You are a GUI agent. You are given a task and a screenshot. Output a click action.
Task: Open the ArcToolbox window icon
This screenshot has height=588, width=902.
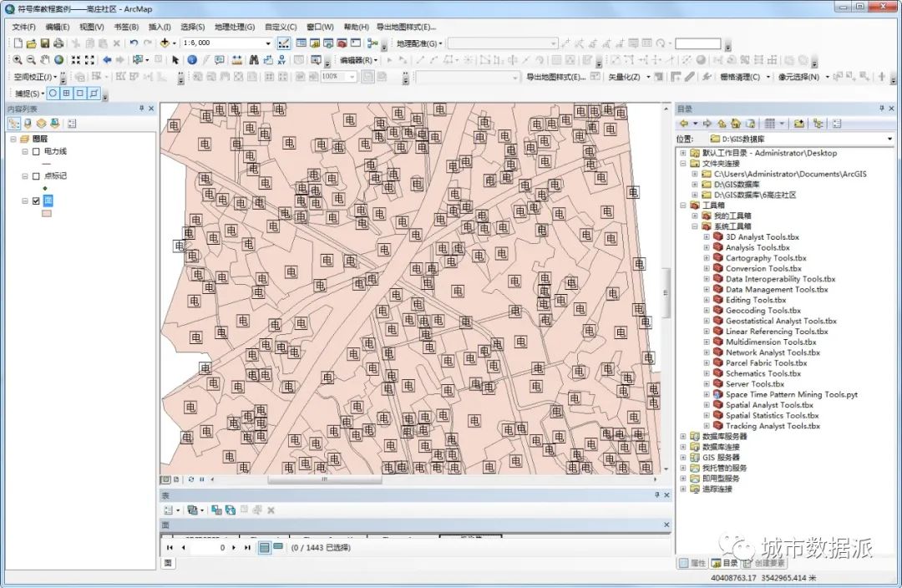tap(342, 43)
